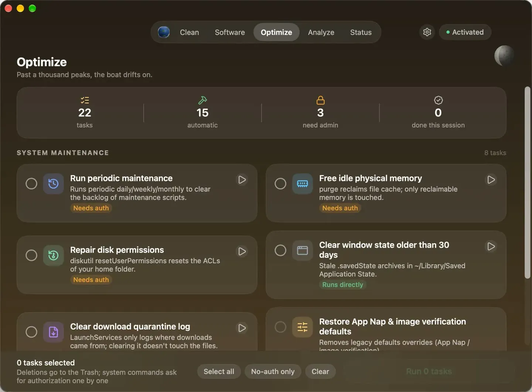
Task: Open the Software tab
Action: (230, 32)
